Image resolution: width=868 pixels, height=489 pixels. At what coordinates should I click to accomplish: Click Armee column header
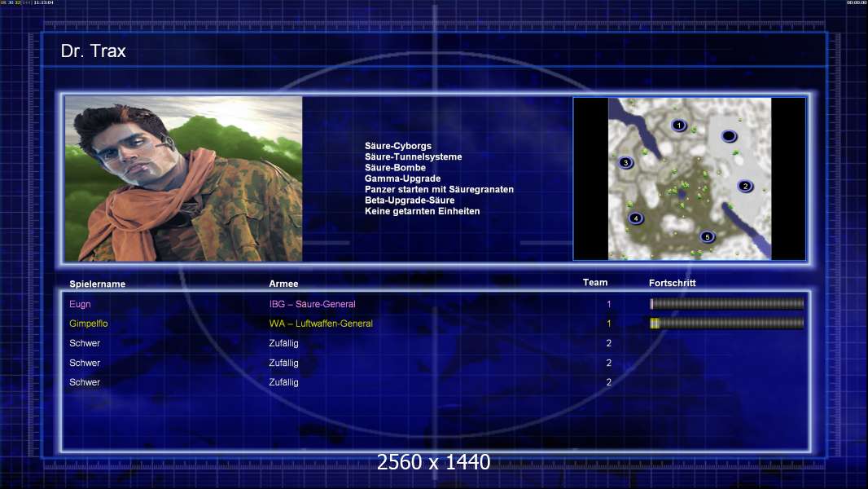(283, 284)
